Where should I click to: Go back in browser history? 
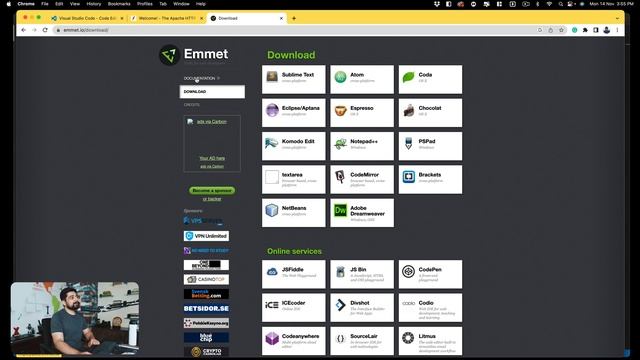pyautogui.click(x=24, y=30)
